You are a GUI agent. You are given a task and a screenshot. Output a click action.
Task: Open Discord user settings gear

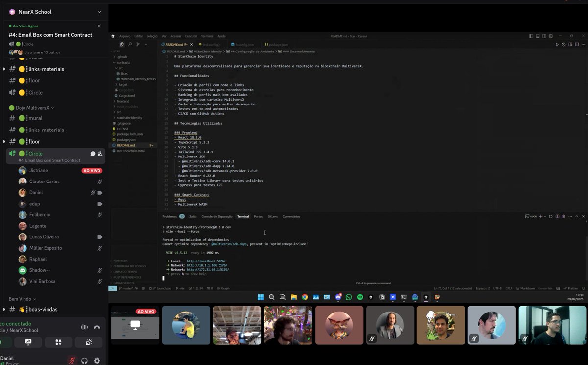tap(97, 361)
